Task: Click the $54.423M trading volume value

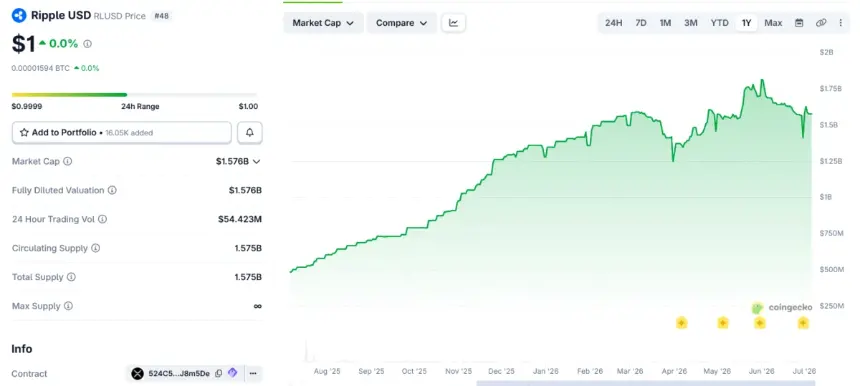Action: point(240,219)
